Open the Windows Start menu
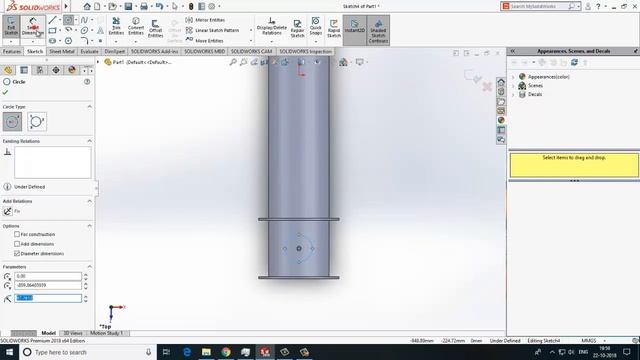 [x=9, y=352]
